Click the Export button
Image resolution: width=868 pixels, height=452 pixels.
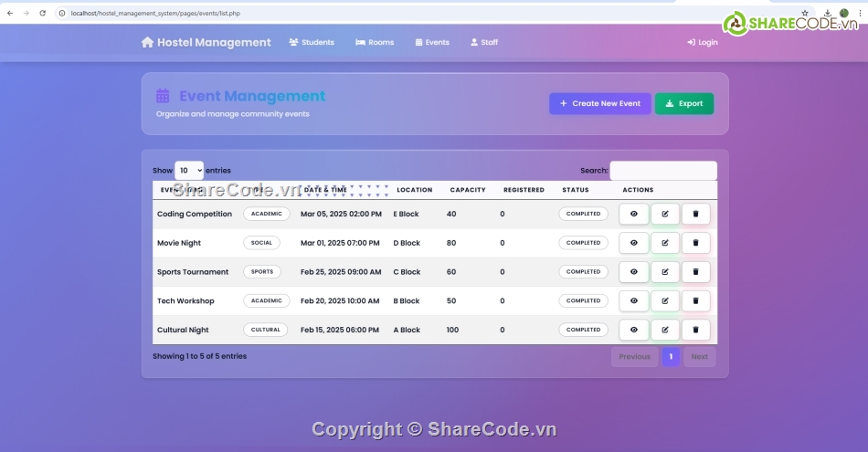[x=683, y=104]
